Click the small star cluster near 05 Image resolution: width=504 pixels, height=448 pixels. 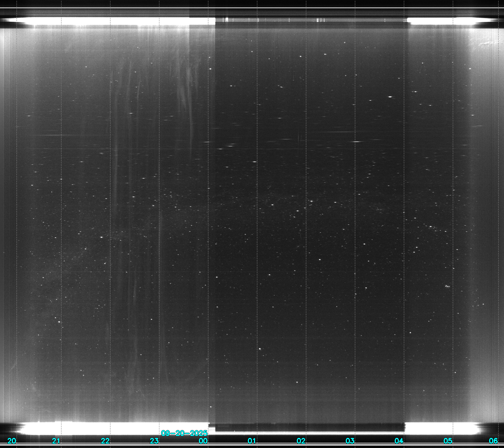447,286
